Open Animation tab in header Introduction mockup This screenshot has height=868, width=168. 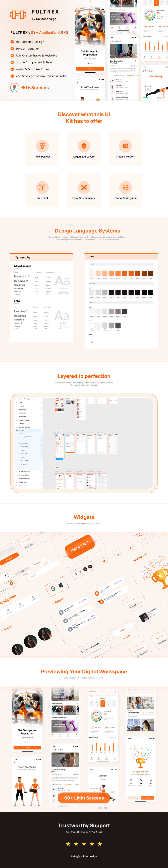point(131,76)
